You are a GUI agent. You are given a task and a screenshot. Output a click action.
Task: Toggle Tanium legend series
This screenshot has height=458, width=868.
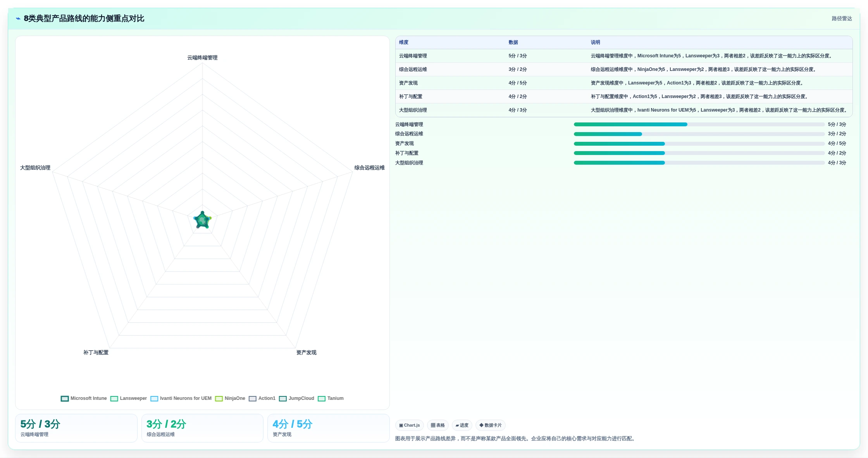tap(331, 398)
